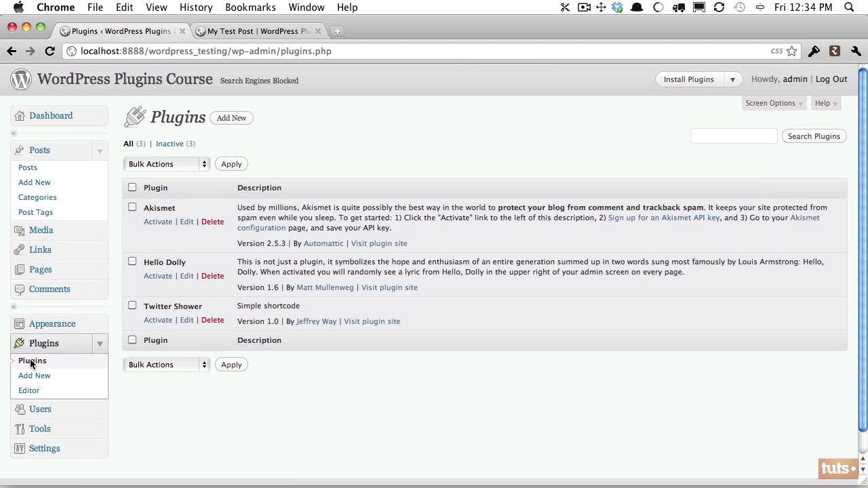Open the top Bulk Actions dropdown

167,164
